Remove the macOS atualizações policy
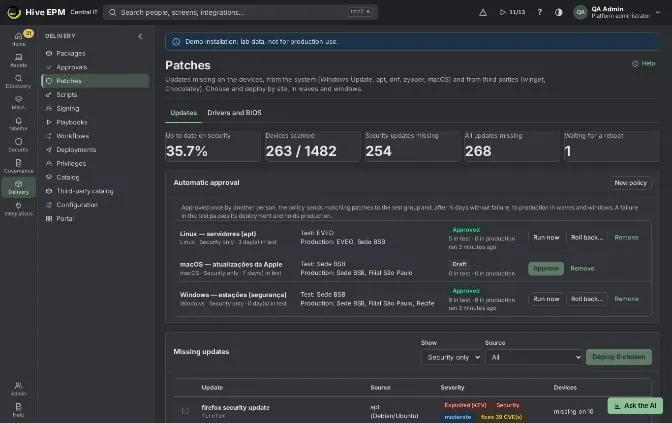The image size is (672, 423). click(582, 269)
